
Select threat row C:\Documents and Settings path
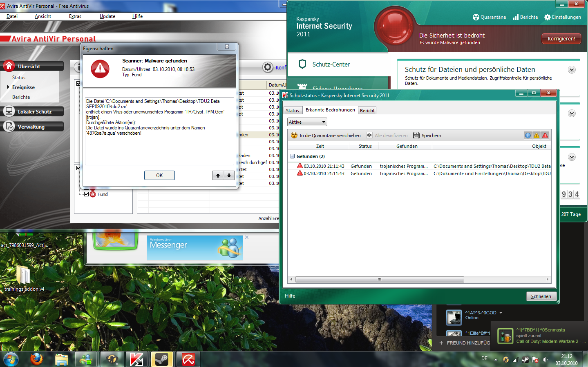[420, 166]
